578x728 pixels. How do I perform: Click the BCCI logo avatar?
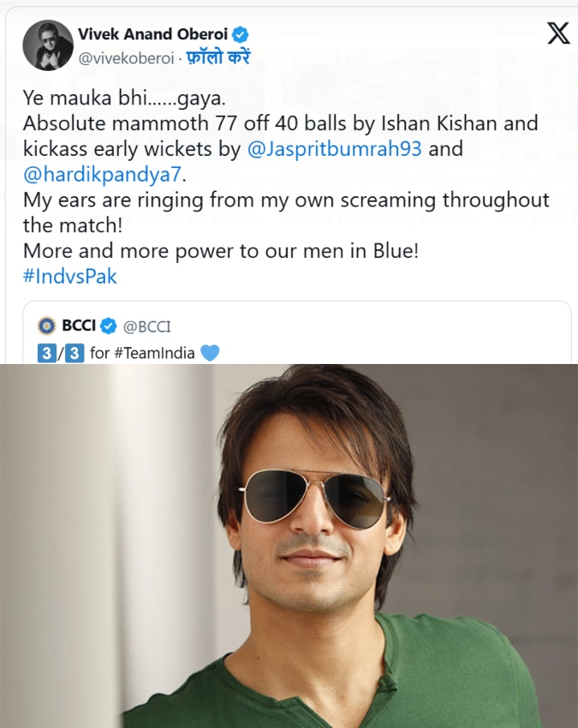(46, 326)
